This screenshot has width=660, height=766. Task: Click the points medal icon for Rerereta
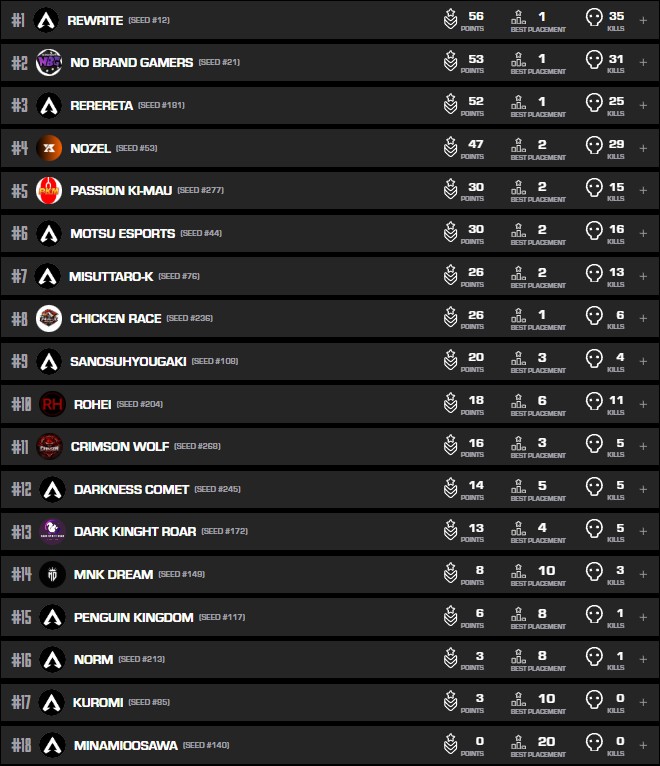451,105
